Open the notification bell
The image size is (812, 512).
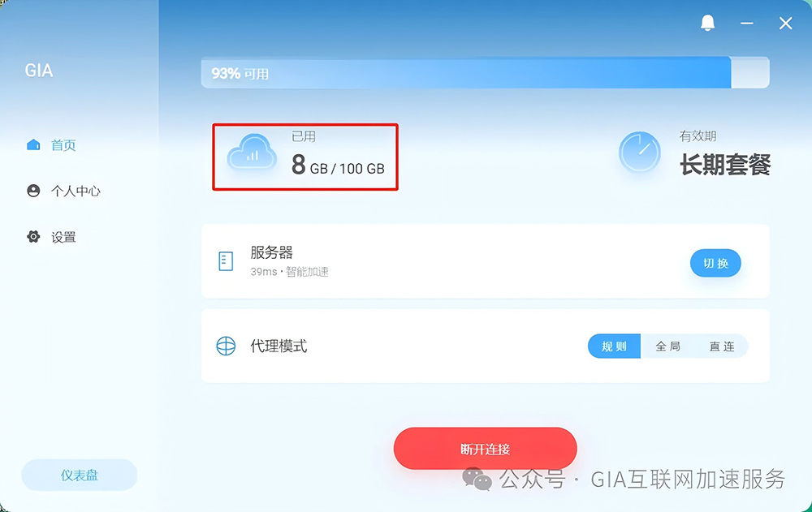[707, 23]
